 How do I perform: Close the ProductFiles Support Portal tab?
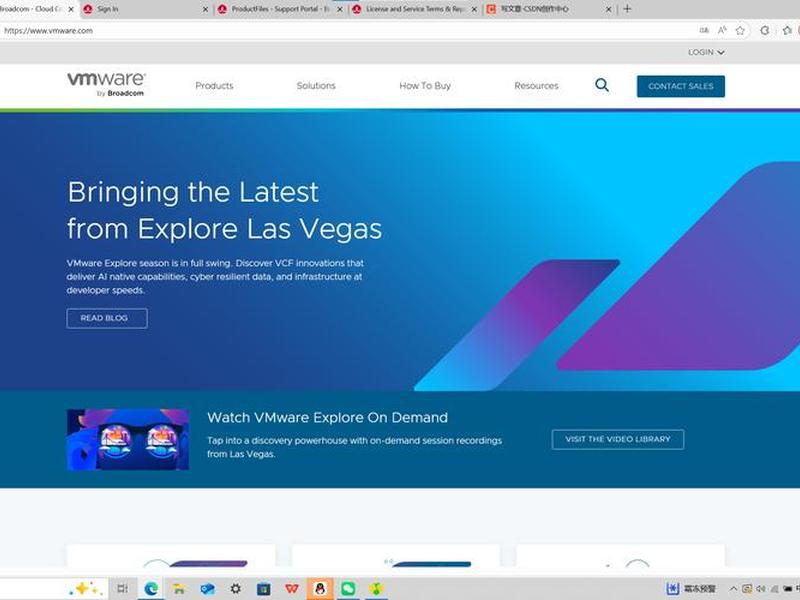tap(340, 9)
